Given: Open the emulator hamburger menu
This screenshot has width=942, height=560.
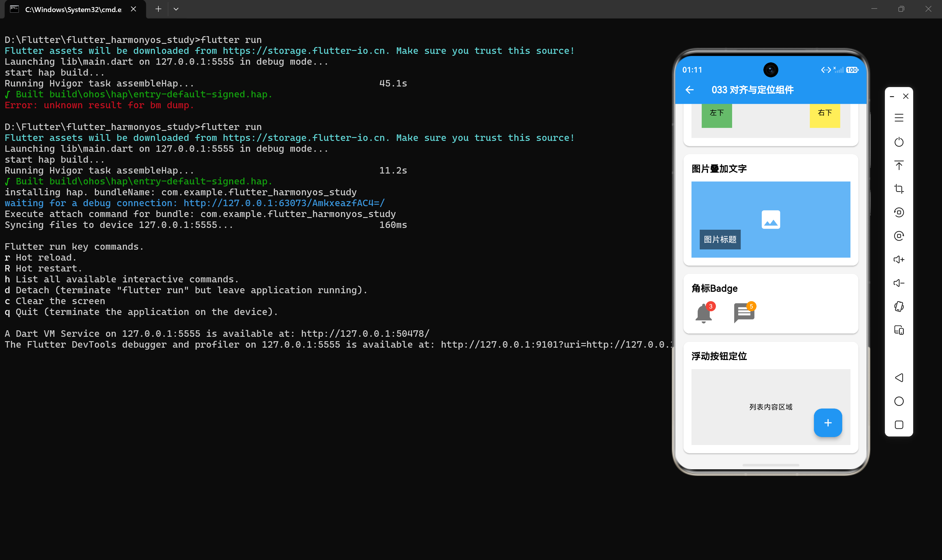Looking at the screenshot, I should pyautogui.click(x=899, y=118).
